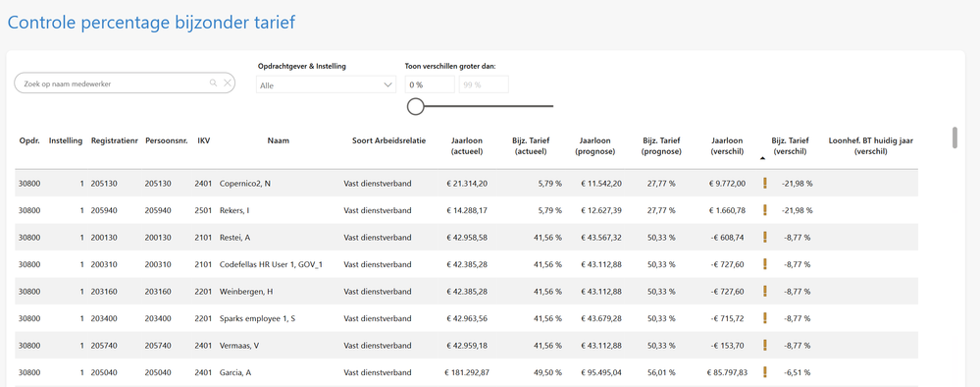Click warning icon in Vermaas, V row

[x=764, y=345]
